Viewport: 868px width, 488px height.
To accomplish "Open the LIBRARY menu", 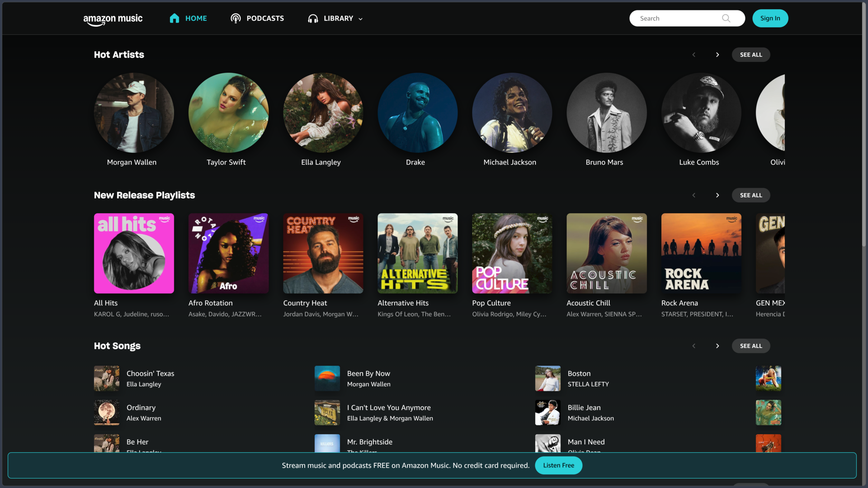I will tap(335, 19).
